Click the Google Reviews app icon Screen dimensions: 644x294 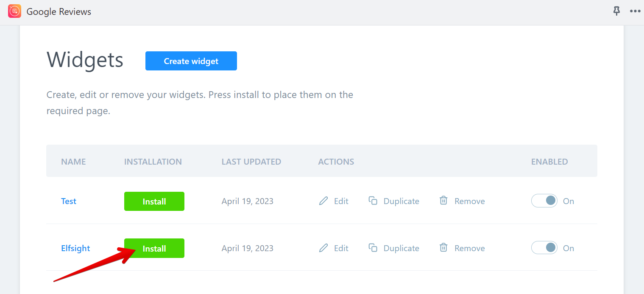tap(14, 11)
